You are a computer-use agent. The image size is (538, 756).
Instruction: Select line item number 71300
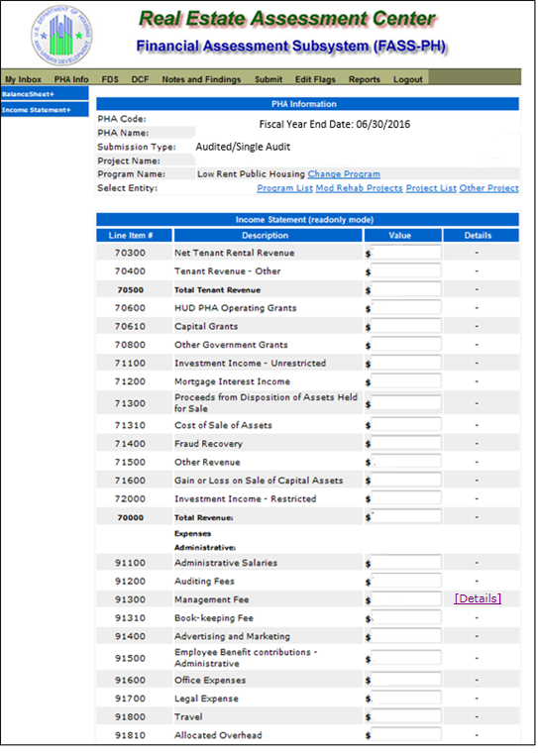coord(130,403)
